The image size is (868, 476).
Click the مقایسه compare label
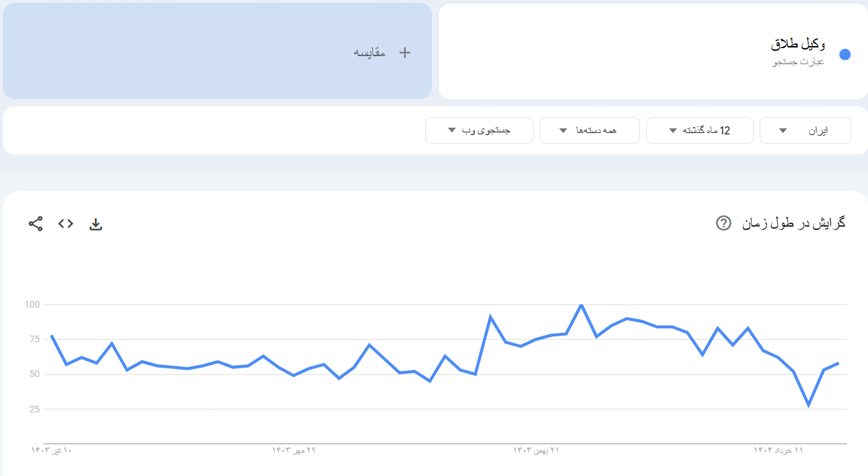tap(370, 53)
